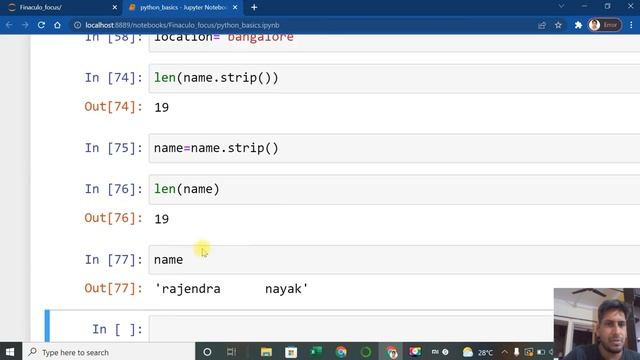Click the localhost address bar URL
This screenshot has width=640, height=360.
(x=182, y=25)
